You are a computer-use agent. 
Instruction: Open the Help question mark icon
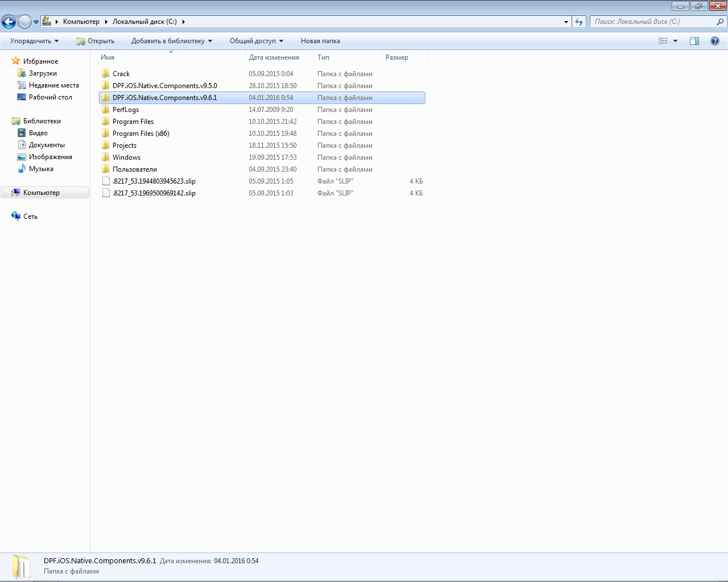tap(715, 41)
